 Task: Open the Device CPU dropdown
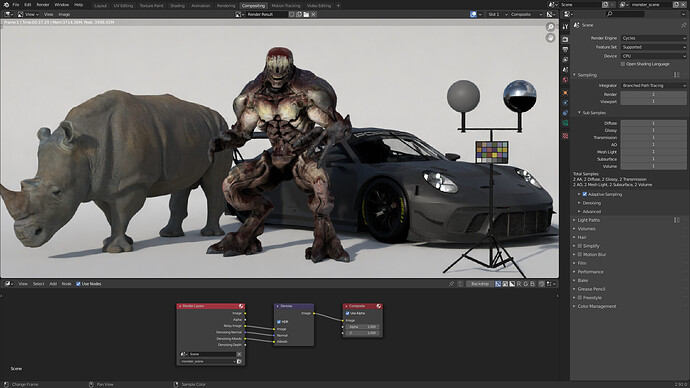pos(653,56)
